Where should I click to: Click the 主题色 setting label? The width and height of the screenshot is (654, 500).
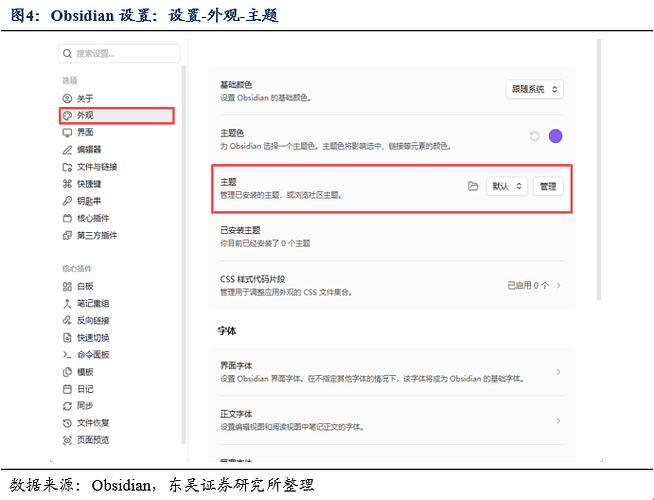click(232, 133)
